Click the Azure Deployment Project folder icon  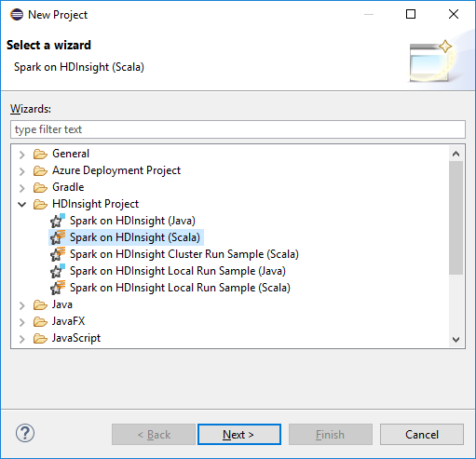tap(40, 170)
